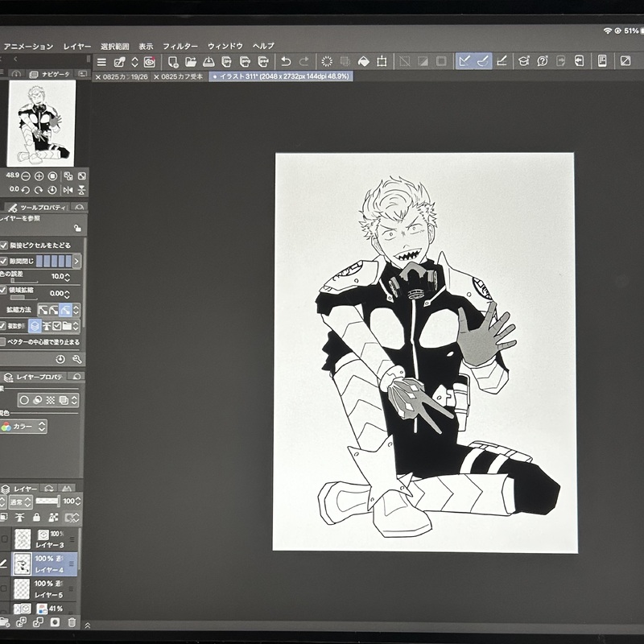Click the 領域拡縮 value stepper arrows
This screenshot has width=644, height=644.
[x=67, y=294]
